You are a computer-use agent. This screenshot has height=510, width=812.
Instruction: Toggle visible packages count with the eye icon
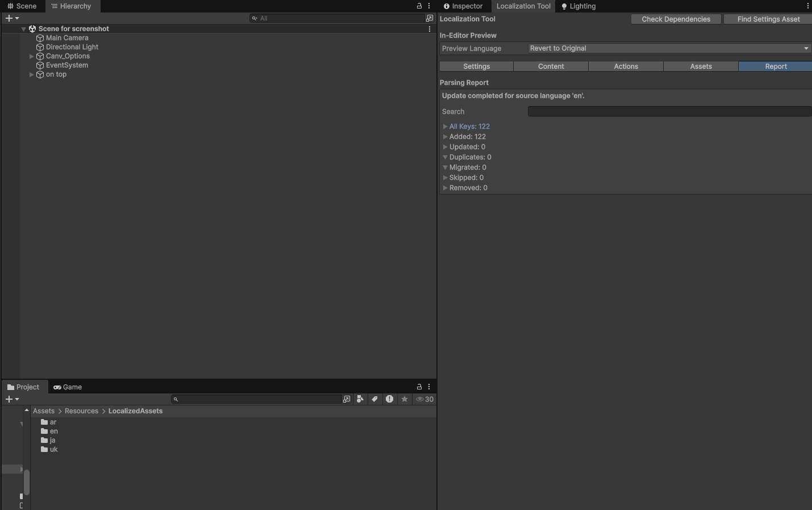[x=425, y=399]
